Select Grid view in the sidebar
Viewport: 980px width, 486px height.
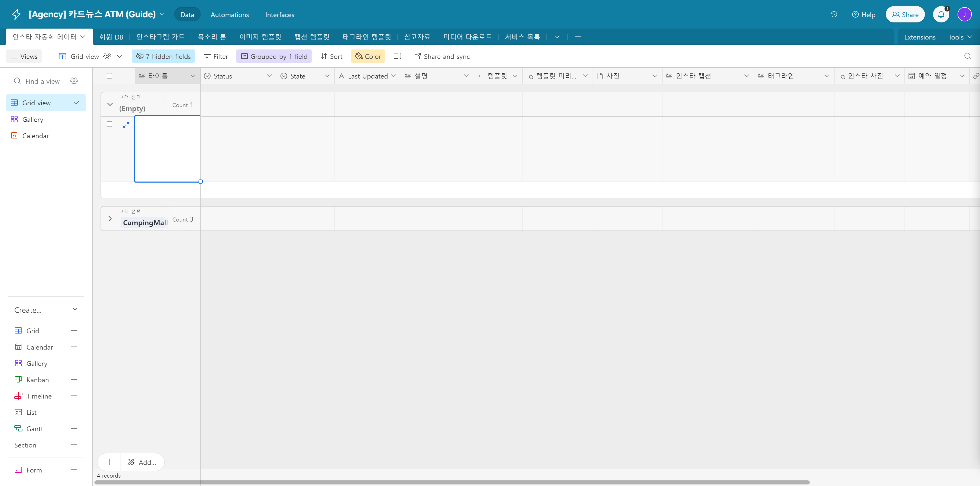[x=46, y=103]
